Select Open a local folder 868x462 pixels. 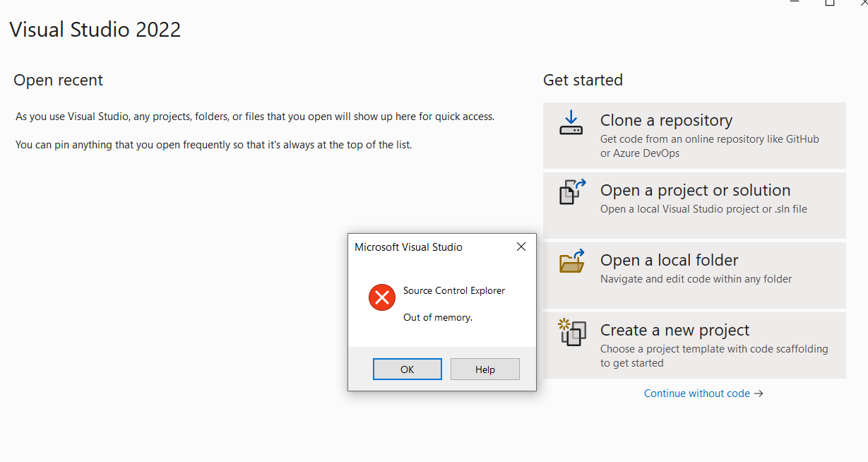[694, 276]
